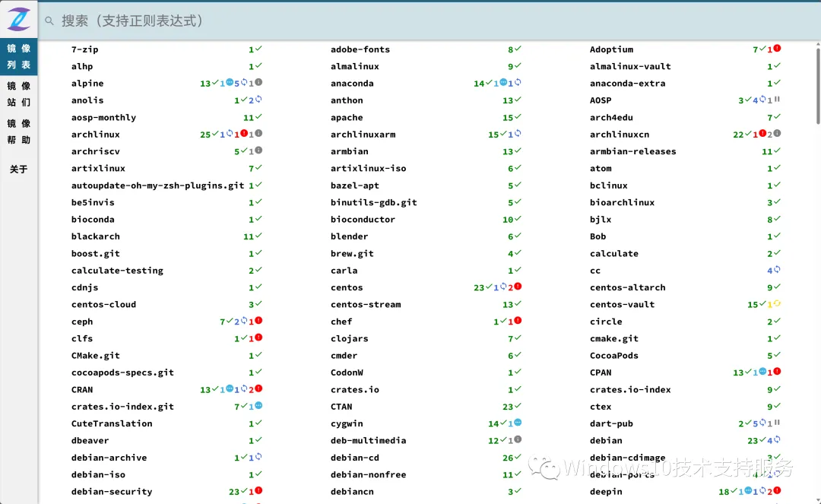Open the dbeaver mirror link
The image size is (821, 504).
coord(90,441)
